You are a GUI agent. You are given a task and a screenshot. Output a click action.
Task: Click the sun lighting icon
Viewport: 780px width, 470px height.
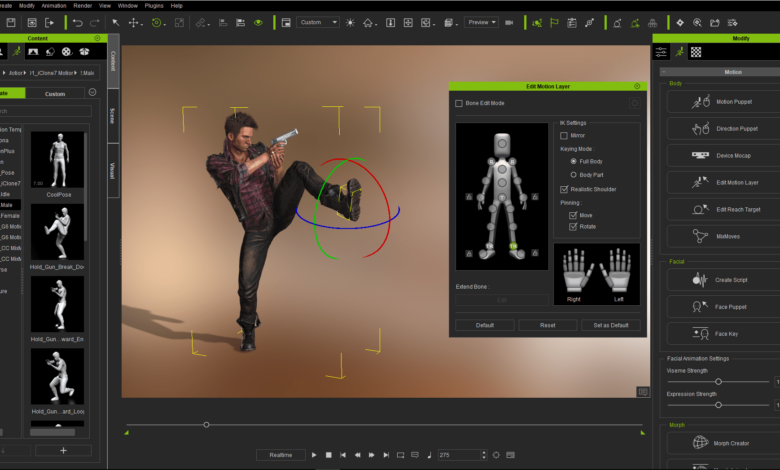[350, 22]
